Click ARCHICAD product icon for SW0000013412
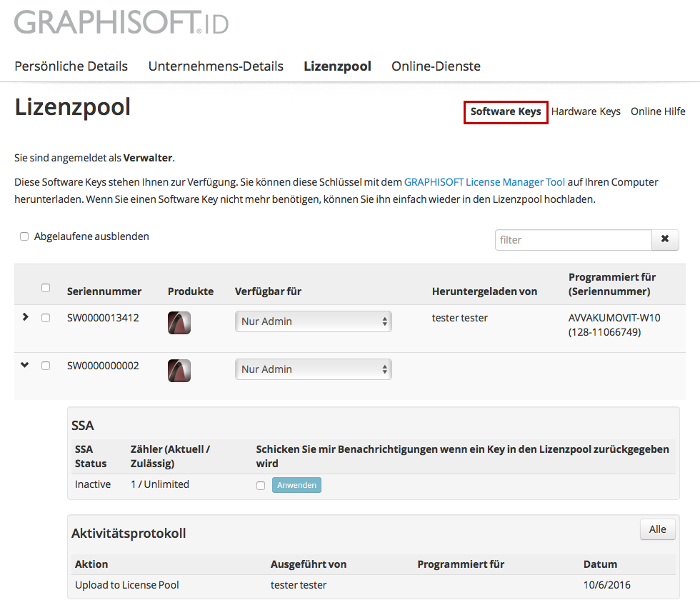 click(179, 323)
